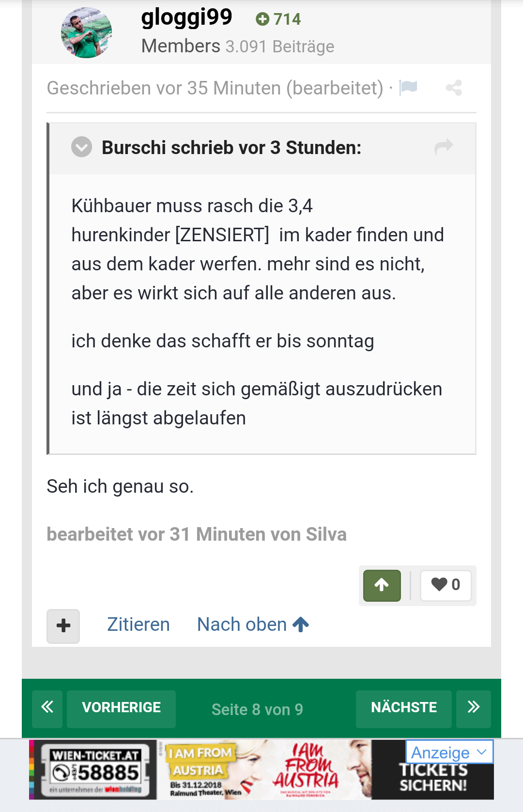The image size is (523, 812).
Task: Go to the NÄCHSTE page
Action: 404,708
